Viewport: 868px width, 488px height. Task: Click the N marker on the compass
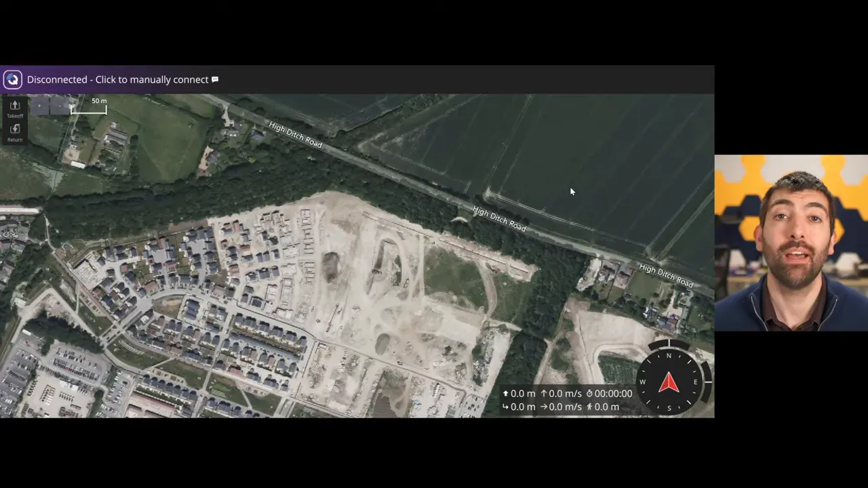coord(669,356)
